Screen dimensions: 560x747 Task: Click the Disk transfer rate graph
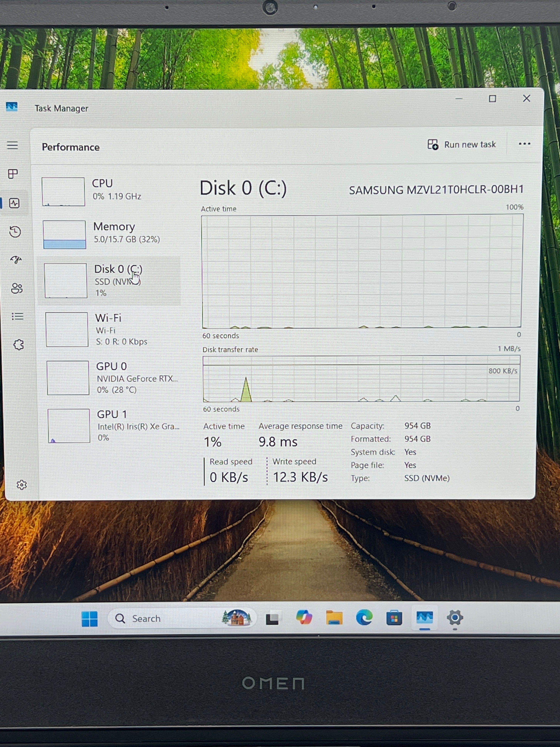361,379
